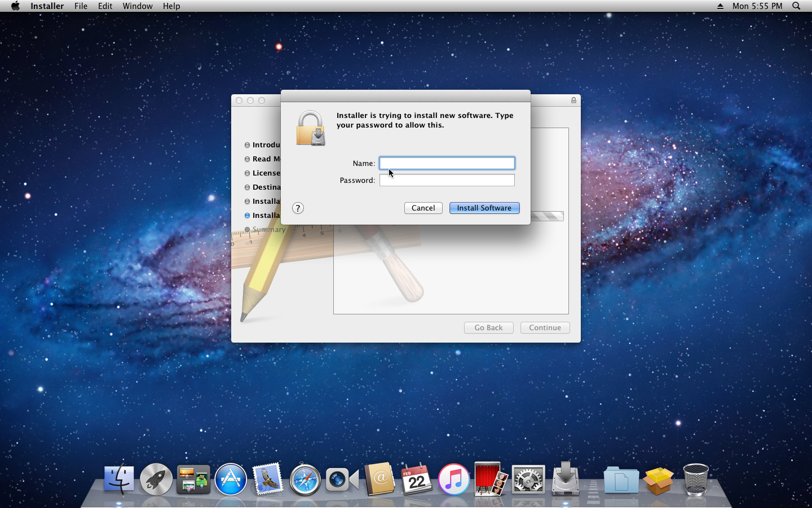Click the lock icon in installer title bar

point(573,100)
